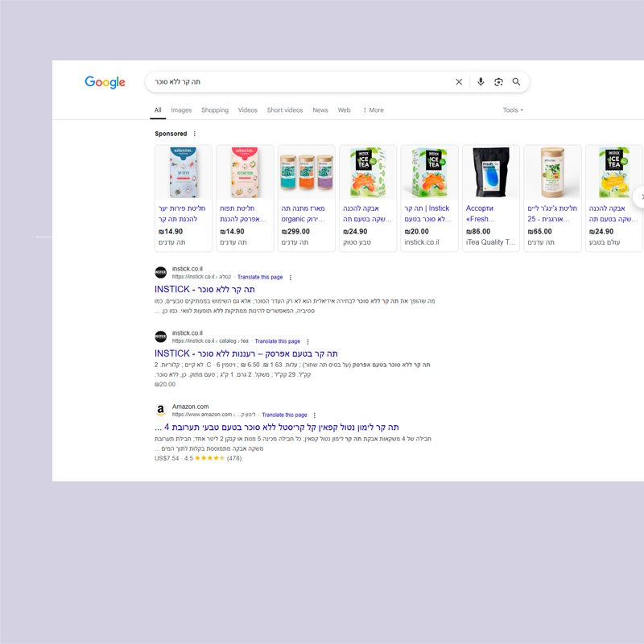Open the Amazon lemon ice tea result title
This screenshot has width=644, height=644.
(277, 427)
